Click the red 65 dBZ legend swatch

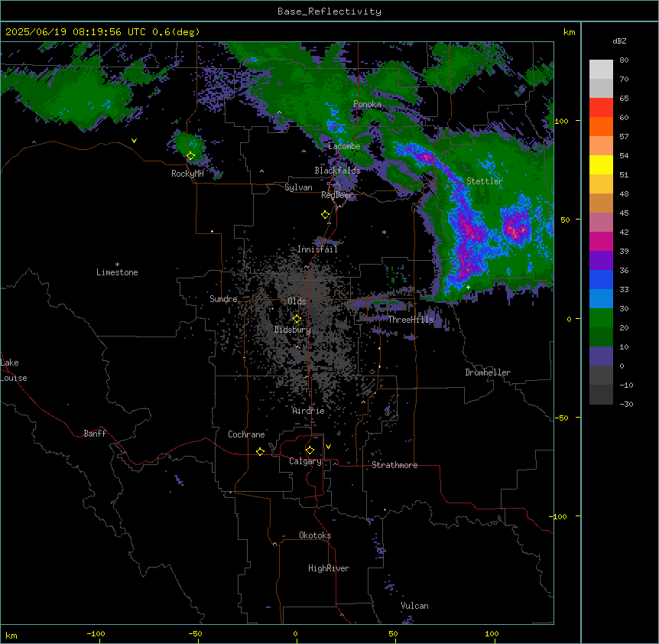click(601, 108)
